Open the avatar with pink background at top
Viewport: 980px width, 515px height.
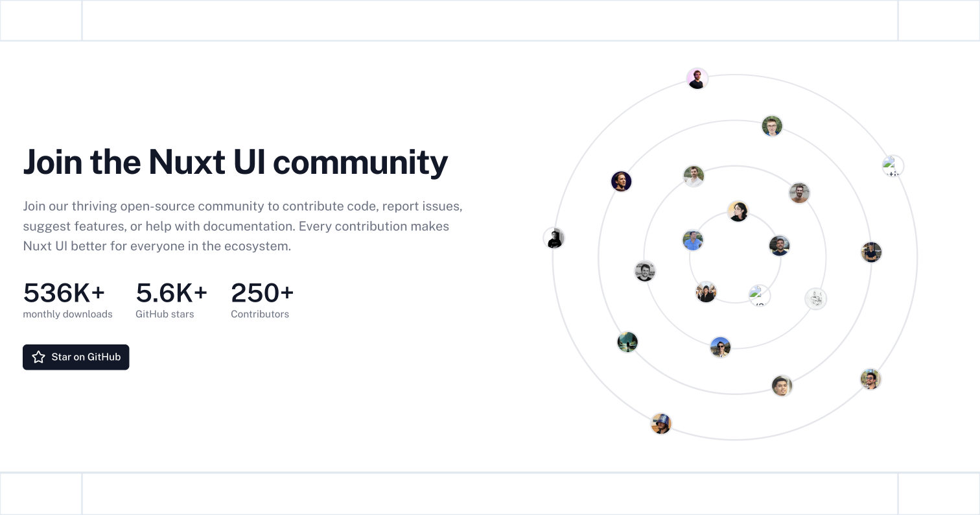click(x=697, y=79)
